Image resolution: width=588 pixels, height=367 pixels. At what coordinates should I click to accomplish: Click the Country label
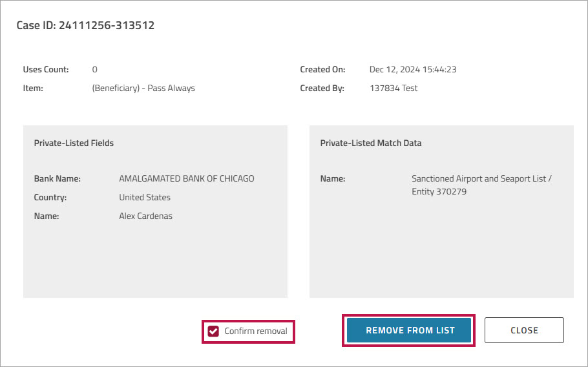(x=50, y=197)
